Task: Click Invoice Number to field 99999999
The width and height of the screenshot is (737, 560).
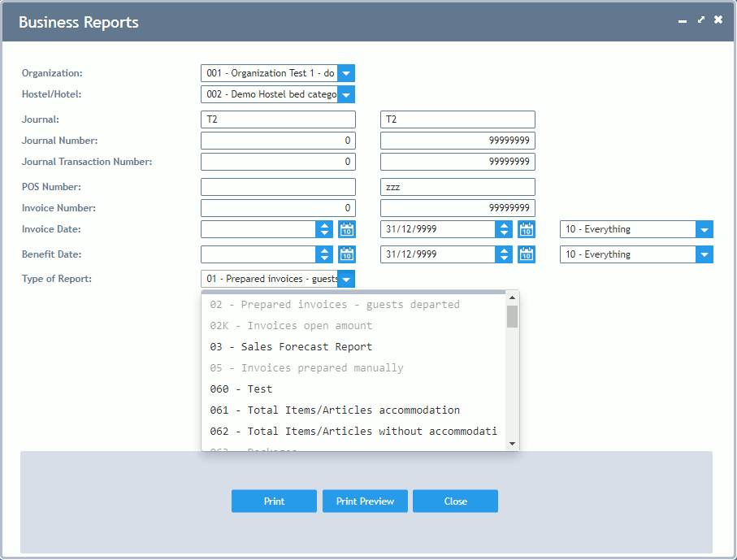Action: tap(457, 208)
